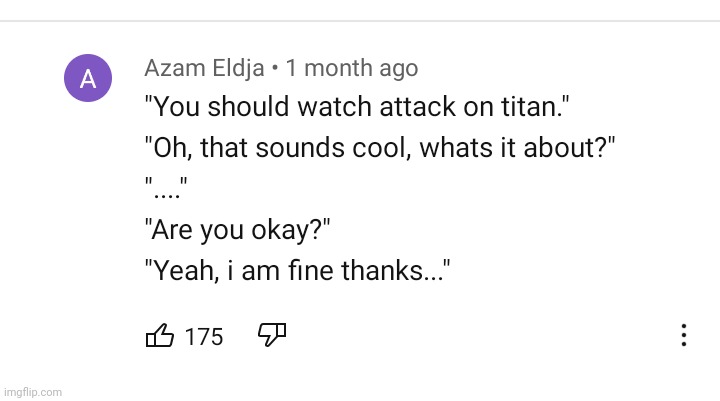Click the word 'Eldja' in the author name
The image size is (720, 401).
coord(238,68)
